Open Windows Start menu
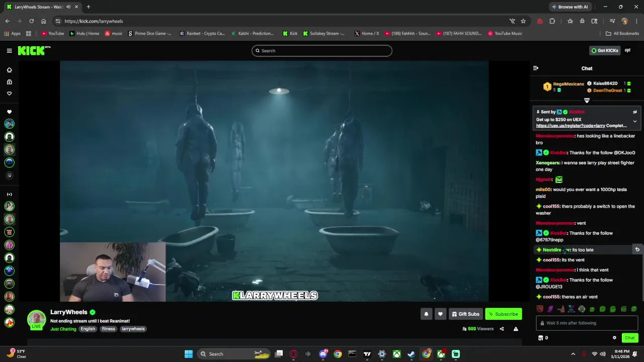Screen dimensions: 644x362 [189, 354]
